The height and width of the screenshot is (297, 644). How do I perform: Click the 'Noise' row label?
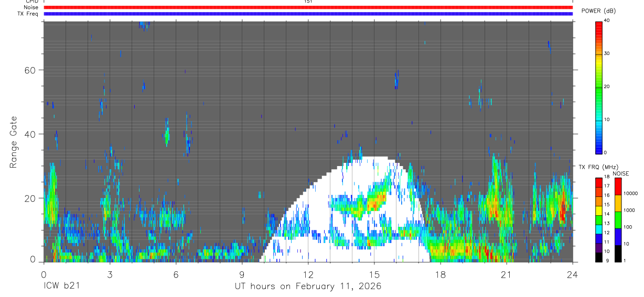tap(30, 7)
